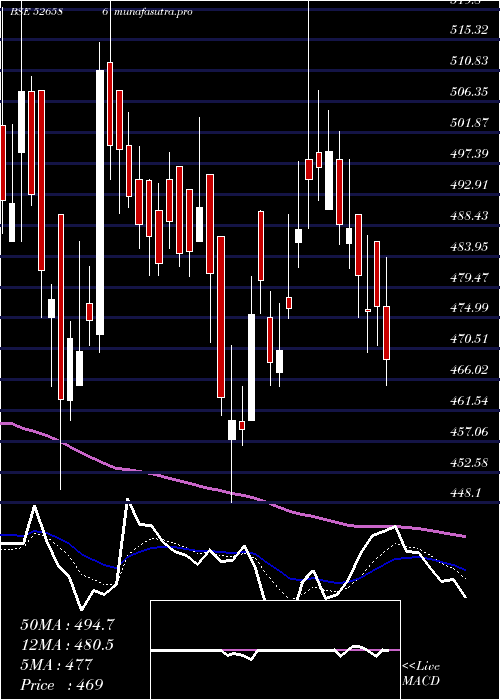This screenshot has height=700, width=500.
Task: Click the 510.83 price axis label
Action: [468, 61]
